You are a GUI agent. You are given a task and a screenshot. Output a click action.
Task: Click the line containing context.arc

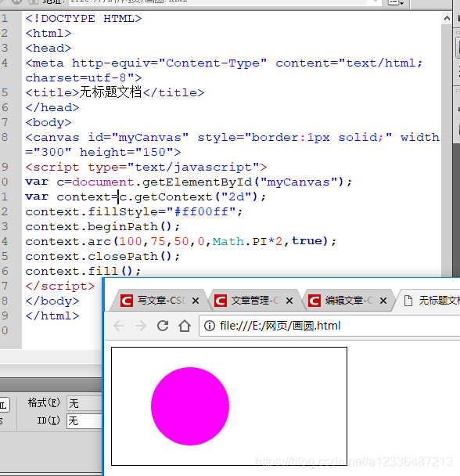click(181, 241)
